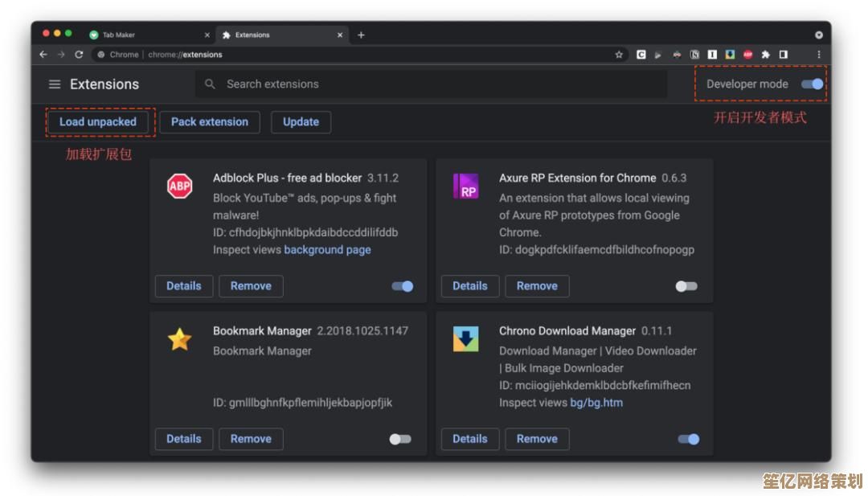Disable the Chrono Download Manager toggle
The image size is (868, 496).
pos(689,439)
